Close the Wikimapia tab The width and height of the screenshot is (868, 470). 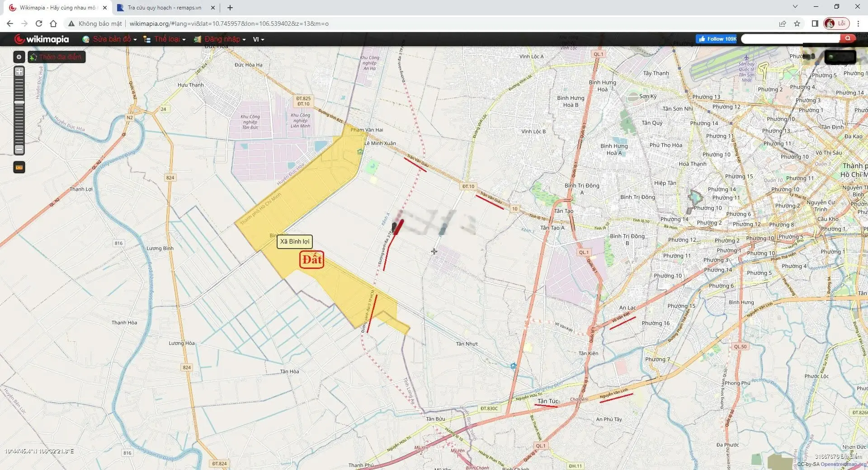pos(105,8)
